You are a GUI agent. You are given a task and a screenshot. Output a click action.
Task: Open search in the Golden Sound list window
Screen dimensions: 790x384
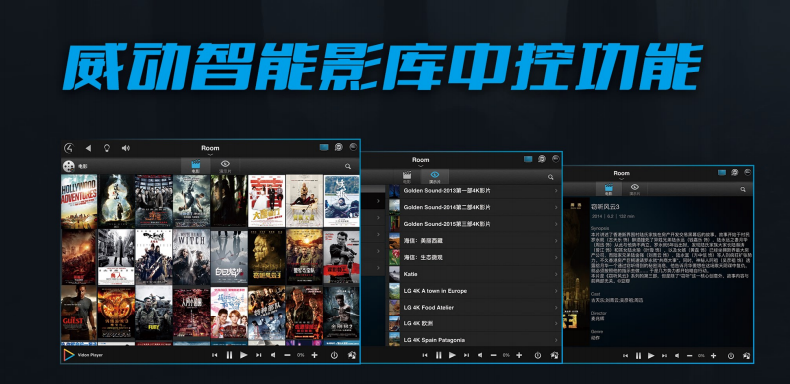pyautogui.click(x=551, y=177)
